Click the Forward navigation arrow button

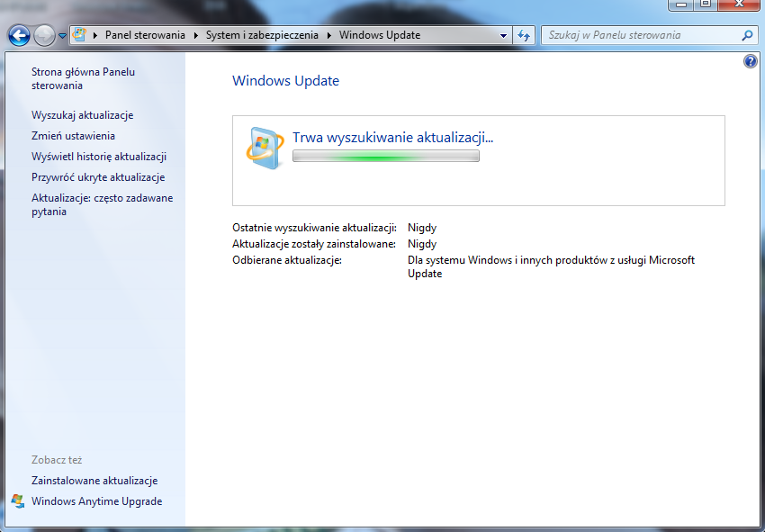(44, 36)
